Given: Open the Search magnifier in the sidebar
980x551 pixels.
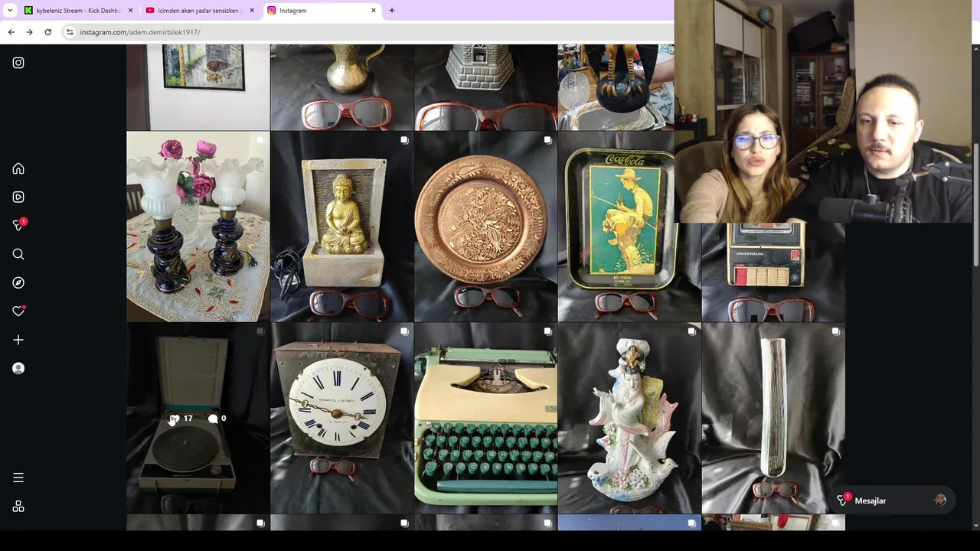Looking at the screenshot, I should click(18, 254).
